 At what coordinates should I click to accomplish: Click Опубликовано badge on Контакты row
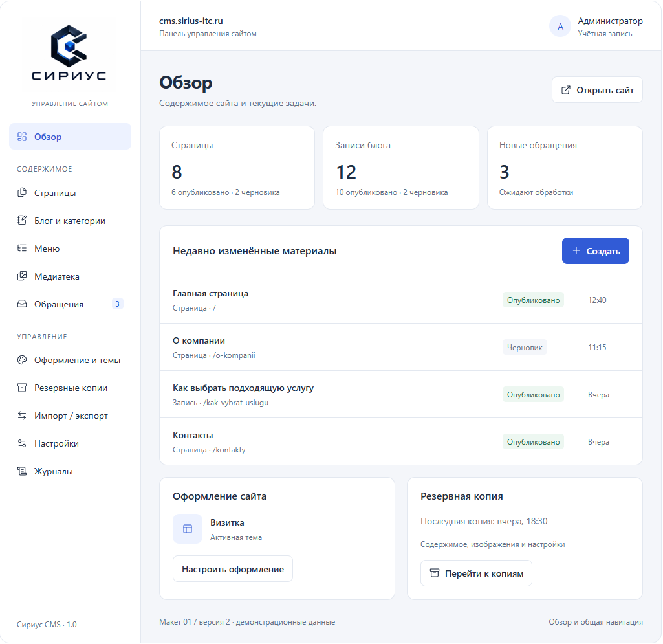[533, 442]
